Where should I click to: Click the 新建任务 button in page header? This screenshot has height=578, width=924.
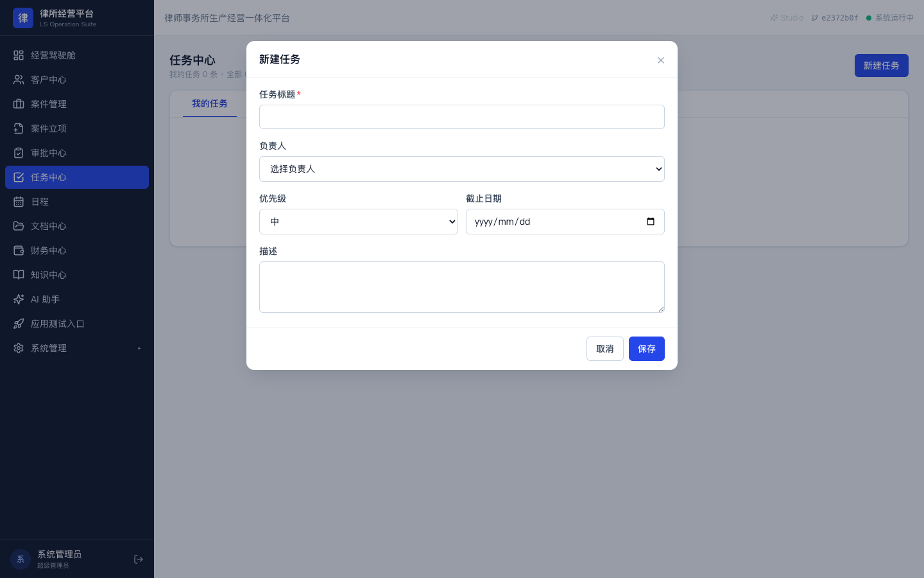(882, 66)
